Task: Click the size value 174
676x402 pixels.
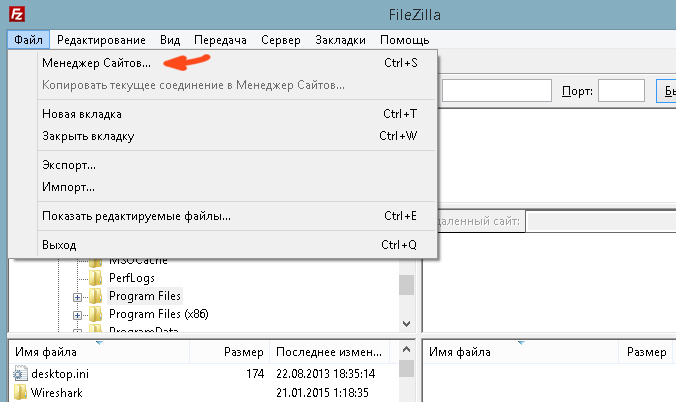Action: pos(255,374)
